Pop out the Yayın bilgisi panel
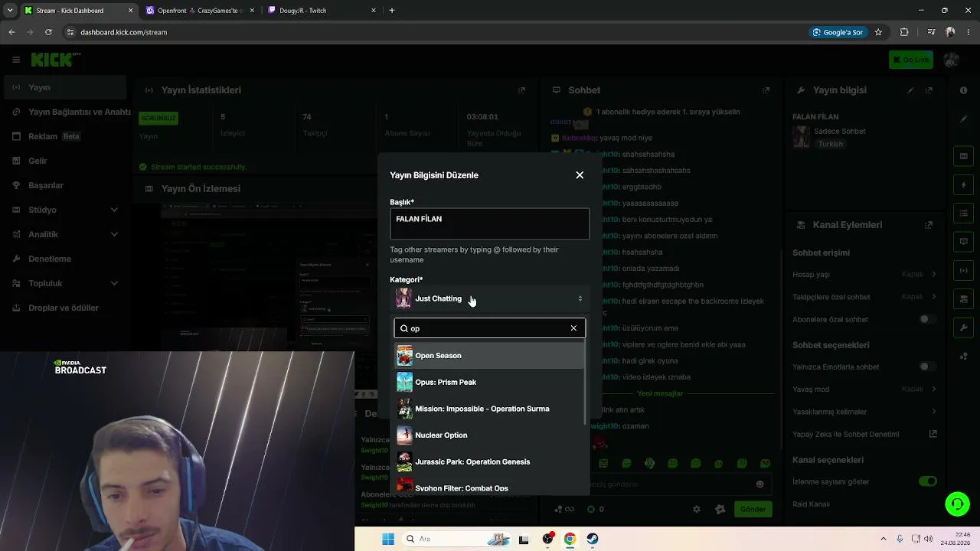The image size is (980, 551). tap(929, 90)
